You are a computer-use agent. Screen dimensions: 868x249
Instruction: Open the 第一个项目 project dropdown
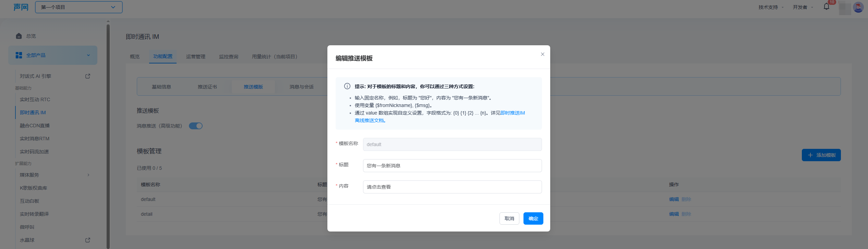79,7
